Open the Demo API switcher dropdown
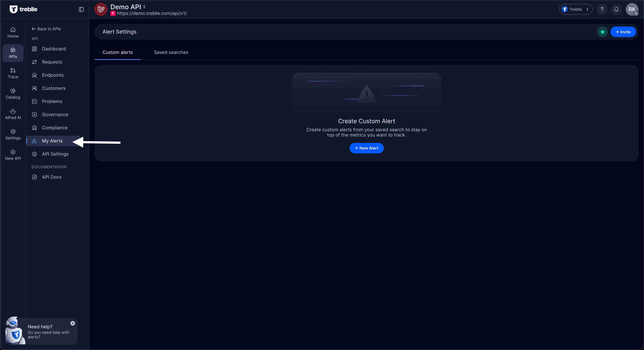This screenshot has width=644, height=350. [144, 7]
